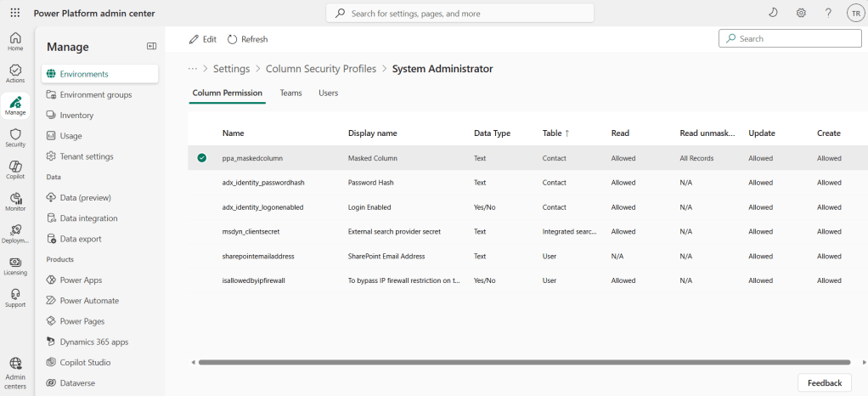868x396 pixels.
Task: Open Licensing in the left rail
Action: [x=15, y=266]
